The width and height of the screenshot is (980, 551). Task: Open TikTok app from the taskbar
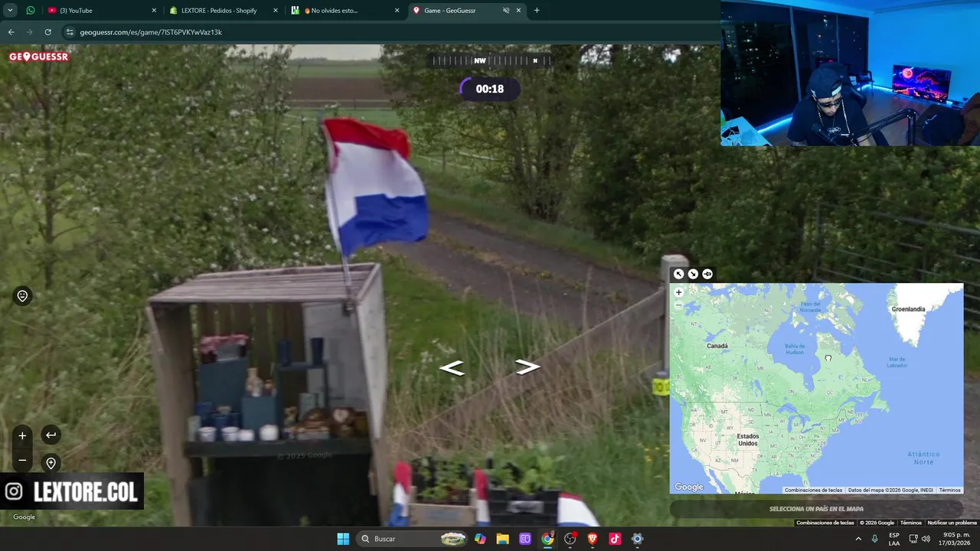(615, 539)
